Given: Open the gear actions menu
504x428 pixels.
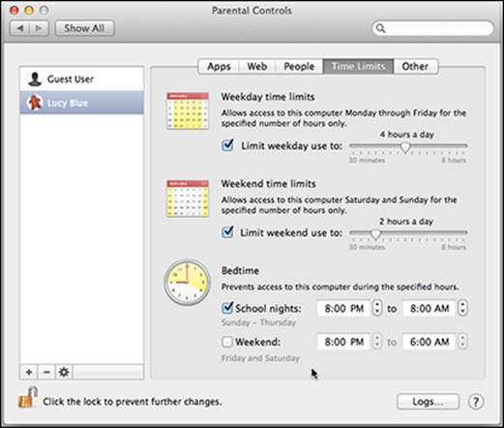Looking at the screenshot, I should tap(64, 372).
